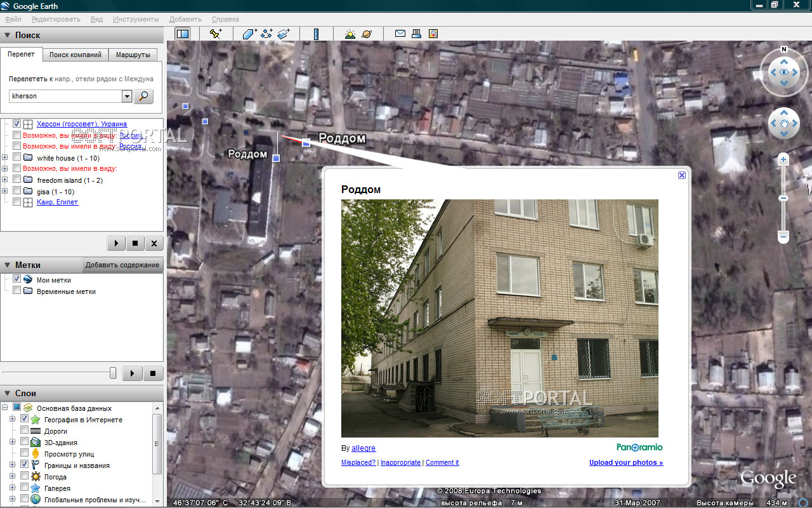Check the freedom island results checkbox
The width and height of the screenshot is (812, 508).
pos(16,180)
